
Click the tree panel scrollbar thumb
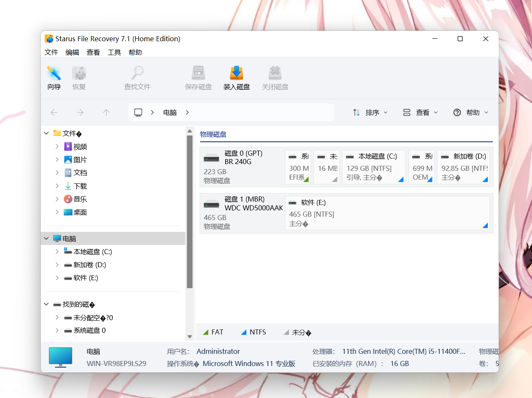click(190, 211)
